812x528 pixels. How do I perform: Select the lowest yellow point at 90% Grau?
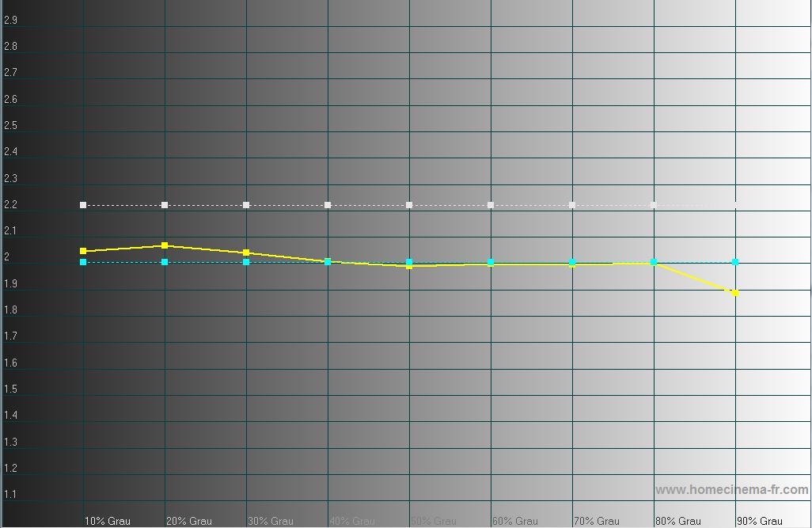point(735,293)
